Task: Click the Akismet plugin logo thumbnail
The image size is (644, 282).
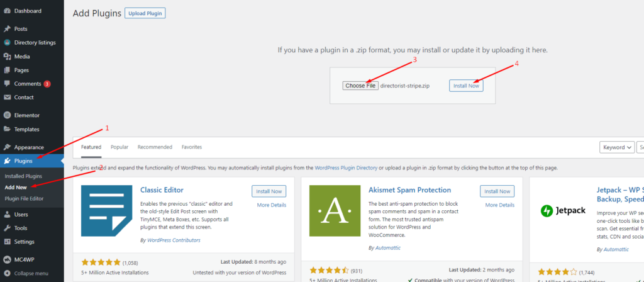Action: (x=335, y=211)
